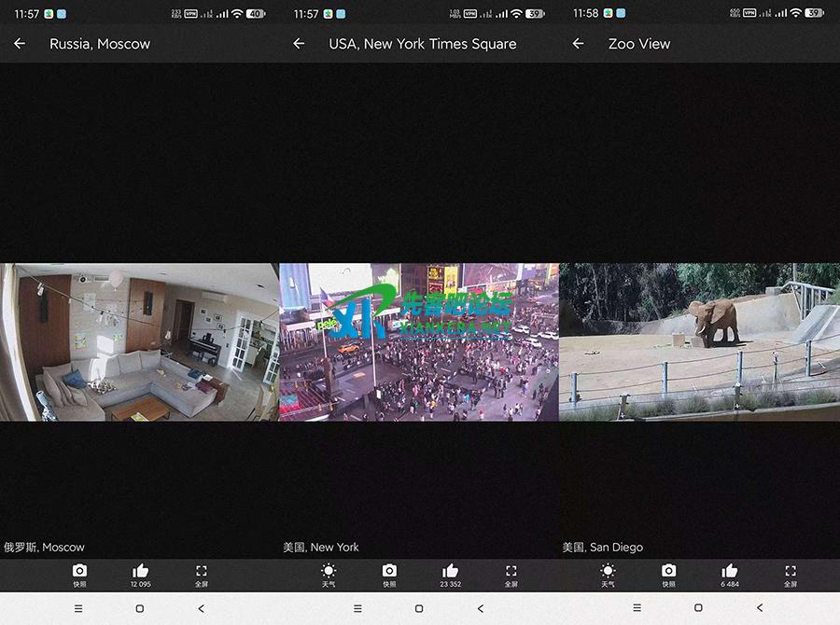
Task: Open recent apps menu under the Times Square screen
Action: pyautogui.click(x=357, y=608)
